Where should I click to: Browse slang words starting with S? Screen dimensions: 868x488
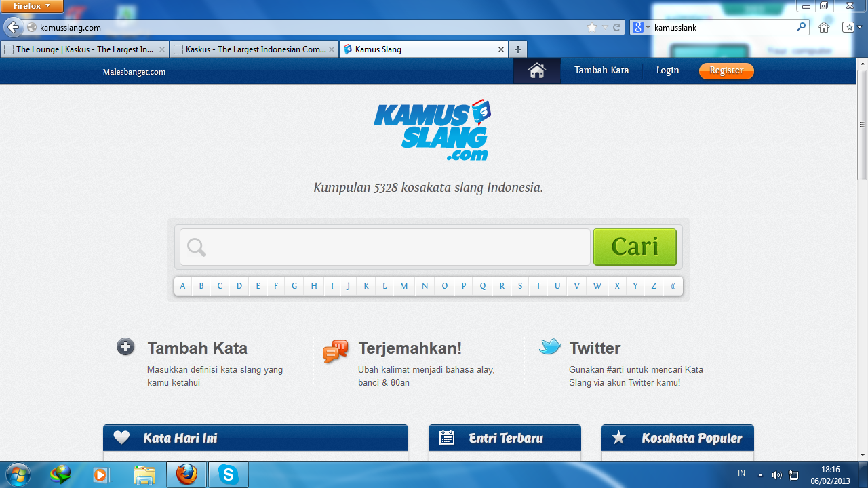click(520, 286)
